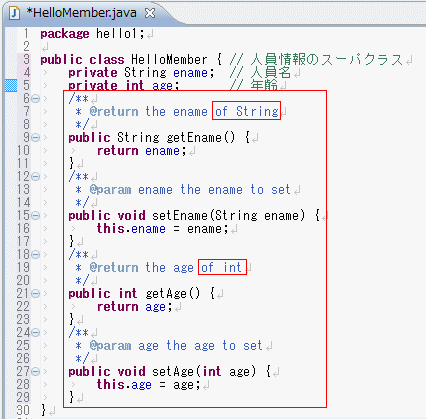This screenshot has width=426, height=419.
Task: Click line number 30 in gutter
Action: click(23, 410)
